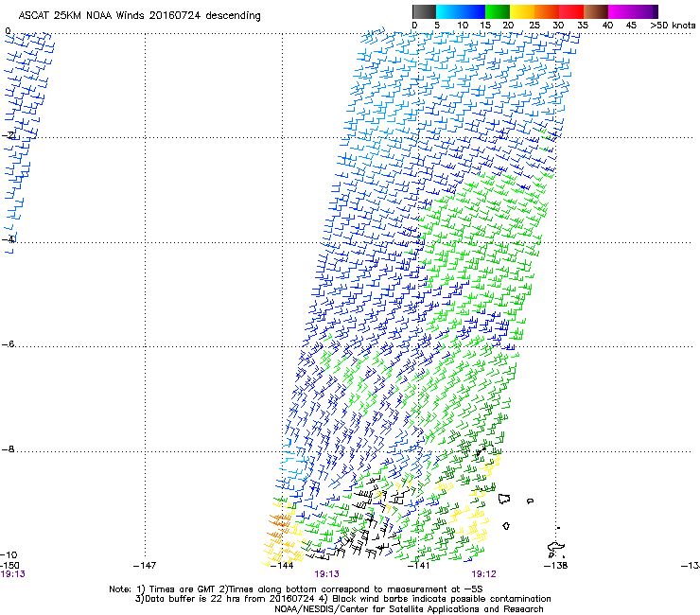Click the orange wind barb cluster near -144

[x=278, y=526]
